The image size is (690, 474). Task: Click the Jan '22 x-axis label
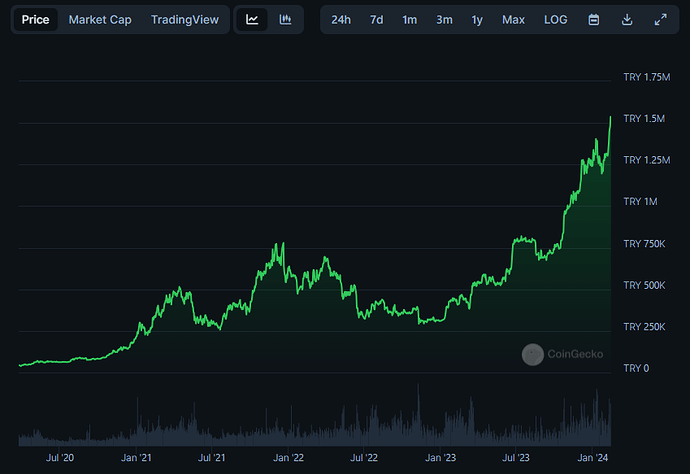coord(289,458)
